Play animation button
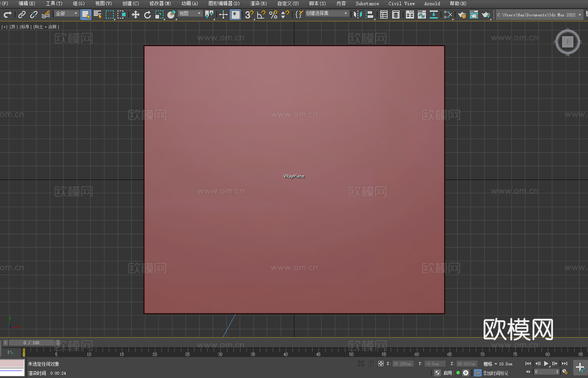 tap(546, 364)
